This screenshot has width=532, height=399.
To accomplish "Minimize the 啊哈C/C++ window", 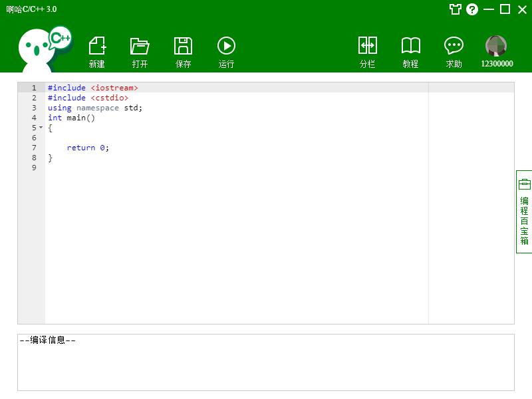I will click(x=489, y=9).
